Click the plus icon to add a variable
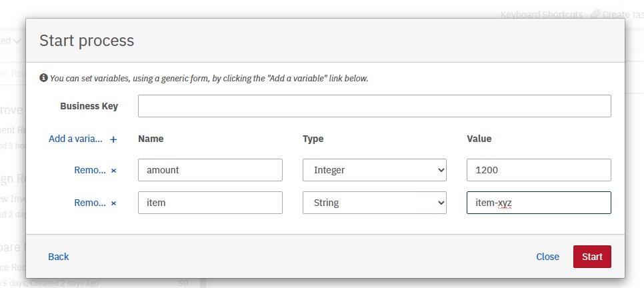644x288 pixels. [113, 139]
